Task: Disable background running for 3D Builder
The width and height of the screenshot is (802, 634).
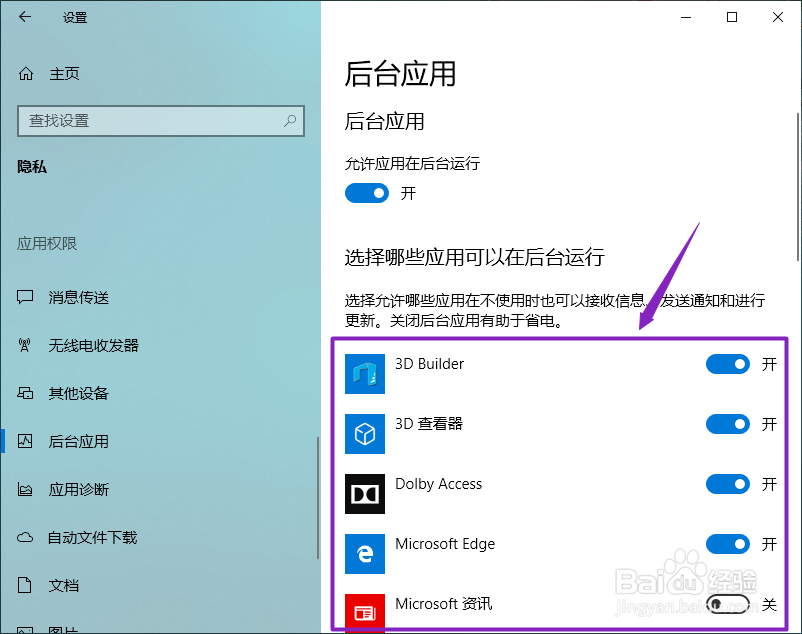Action: click(728, 364)
